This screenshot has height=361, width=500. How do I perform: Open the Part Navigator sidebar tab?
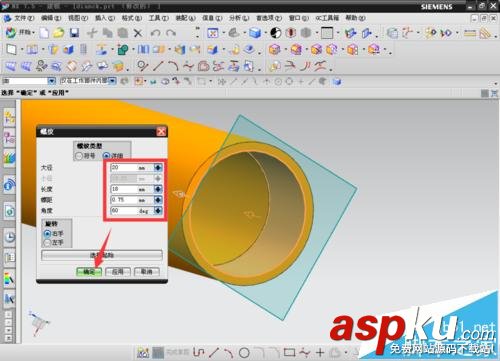click(9, 137)
